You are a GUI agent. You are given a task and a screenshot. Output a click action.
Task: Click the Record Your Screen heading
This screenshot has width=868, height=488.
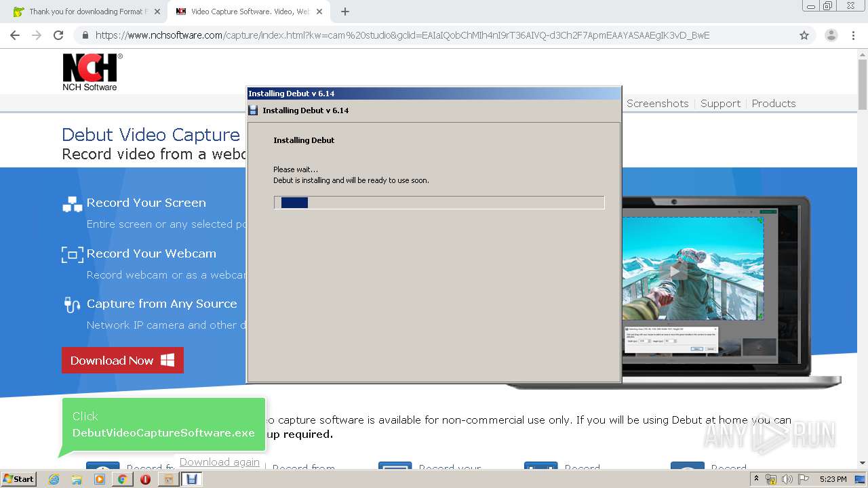tap(146, 203)
